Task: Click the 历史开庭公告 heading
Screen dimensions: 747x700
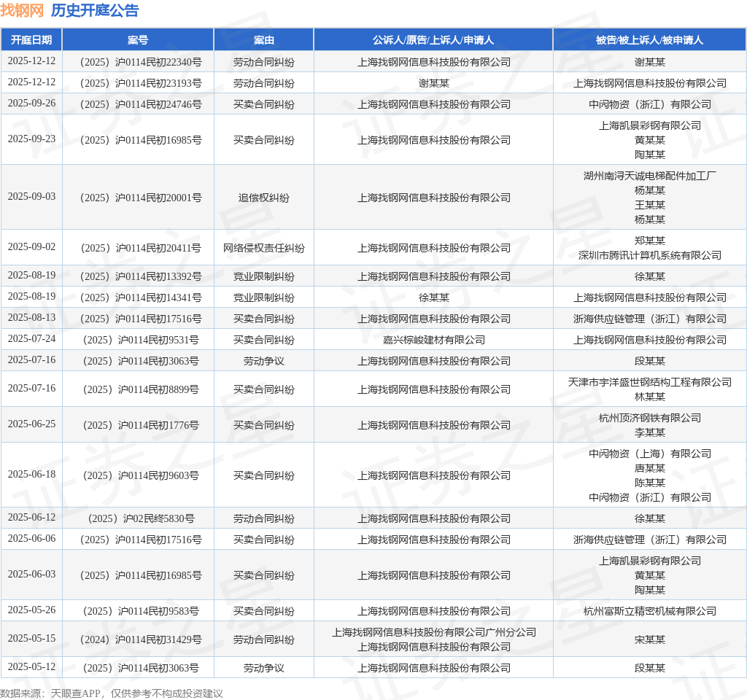Action: tap(95, 10)
